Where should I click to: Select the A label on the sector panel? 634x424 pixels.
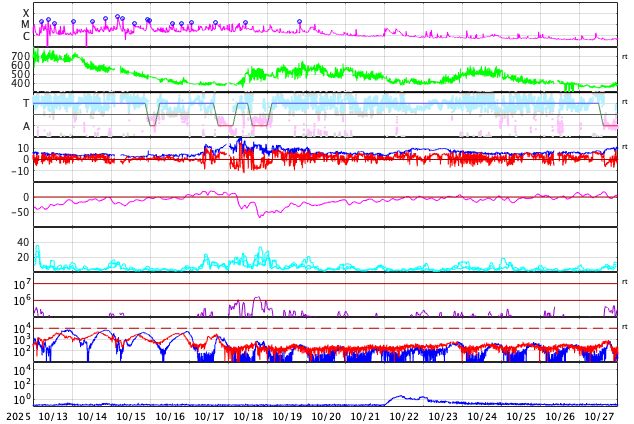coord(26,126)
